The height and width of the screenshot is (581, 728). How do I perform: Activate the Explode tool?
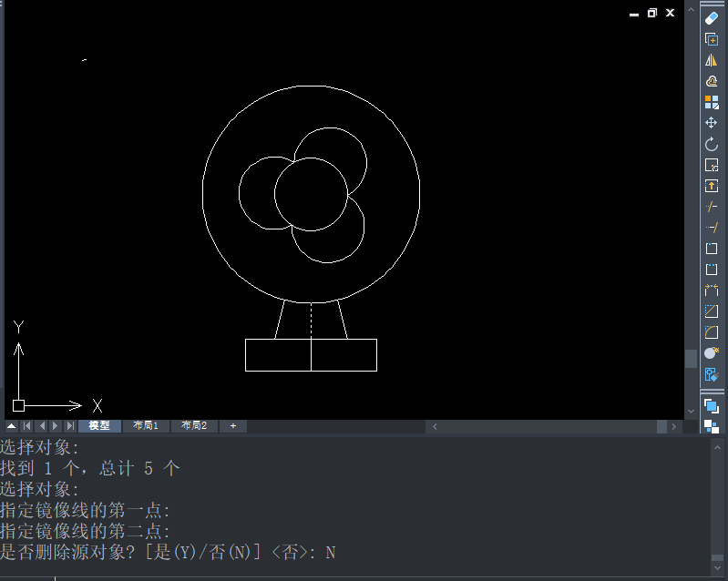tap(712, 352)
